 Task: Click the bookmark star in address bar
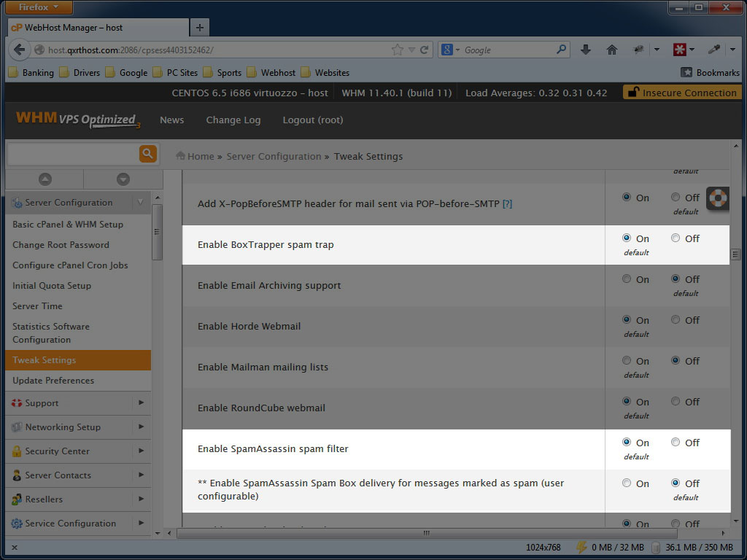pos(398,50)
